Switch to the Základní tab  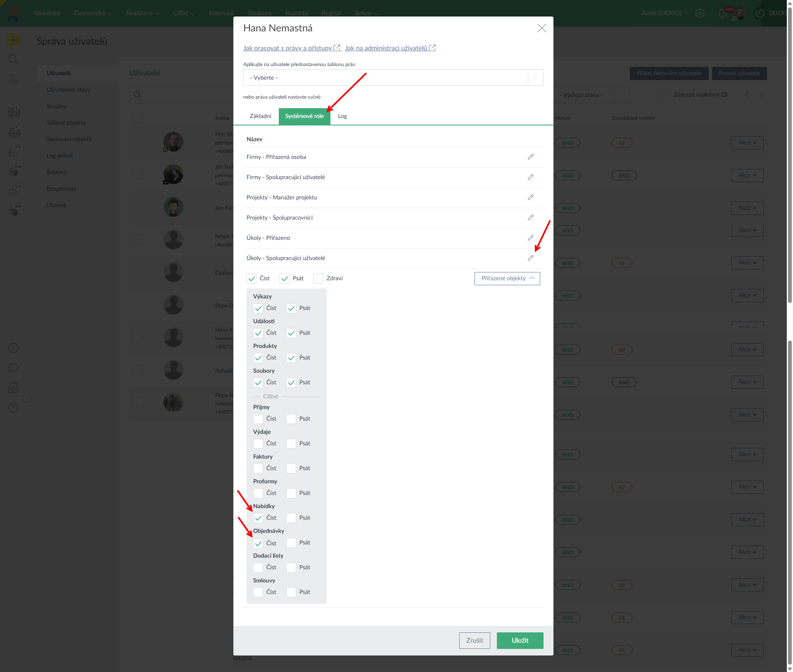(260, 116)
